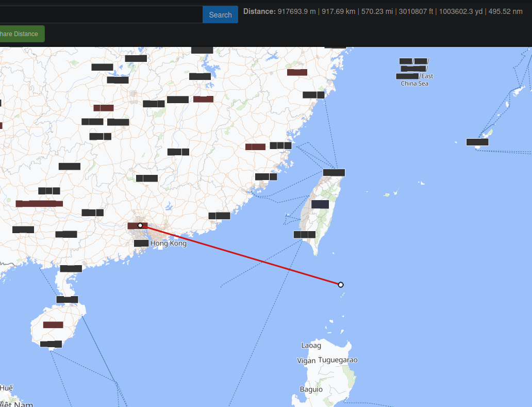532x407 pixels.
Task: Click the Baguio city label
Action: (311, 389)
